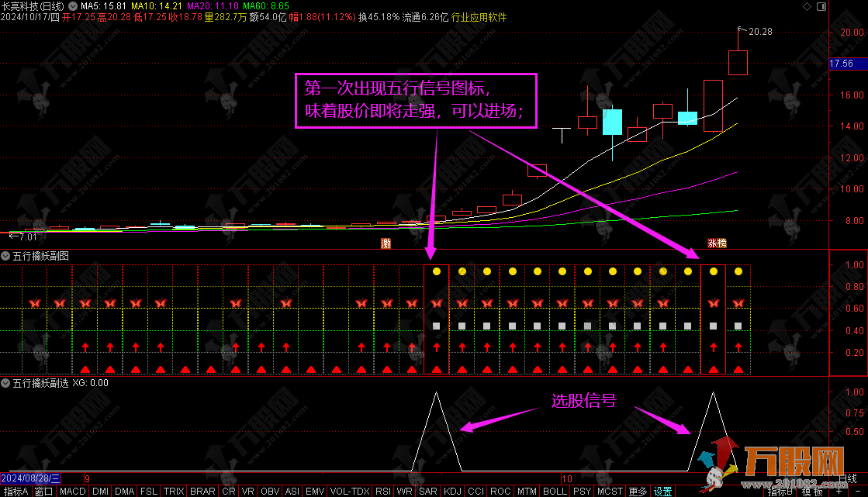Switch indicator to TRIX
Screen dimensions: 868x497
pos(174,492)
